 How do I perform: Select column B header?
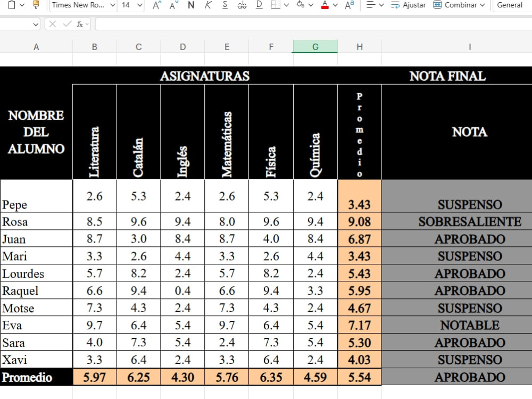pyautogui.click(x=95, y=47)
